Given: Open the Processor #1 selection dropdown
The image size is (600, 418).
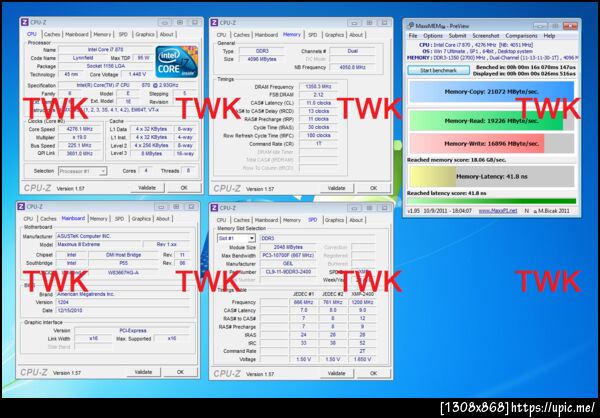Looking at the screenshot, I should (x=82, y=171).
